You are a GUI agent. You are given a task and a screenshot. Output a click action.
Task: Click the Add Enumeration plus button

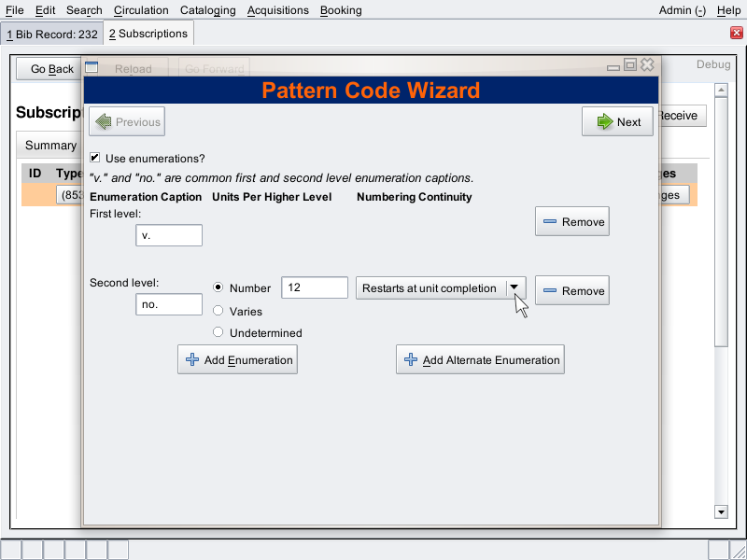tap(237, 360)
